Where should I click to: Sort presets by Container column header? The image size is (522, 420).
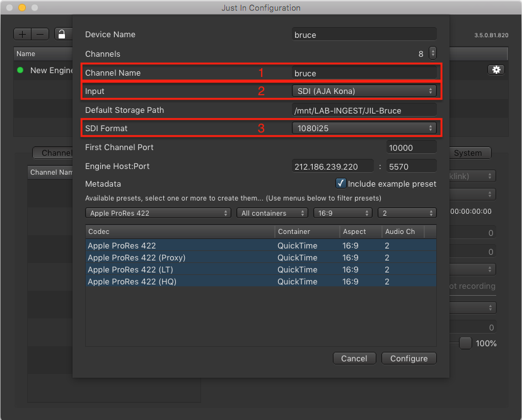coord(307,231)
